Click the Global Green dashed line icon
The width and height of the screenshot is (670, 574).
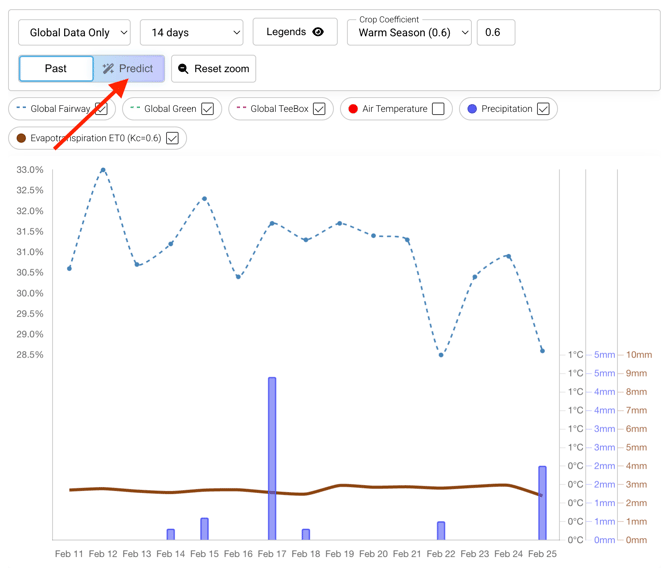tap(135, 108)
